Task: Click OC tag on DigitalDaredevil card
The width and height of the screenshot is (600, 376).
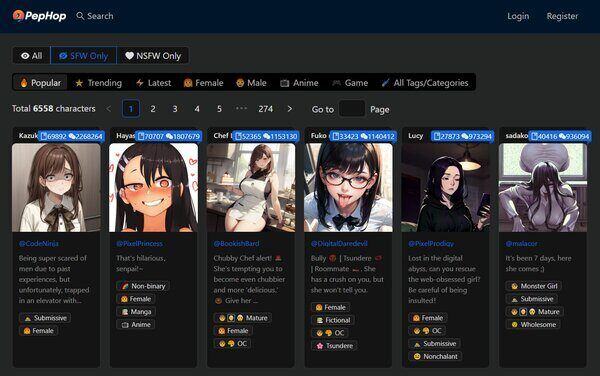Action: (329, 333)
